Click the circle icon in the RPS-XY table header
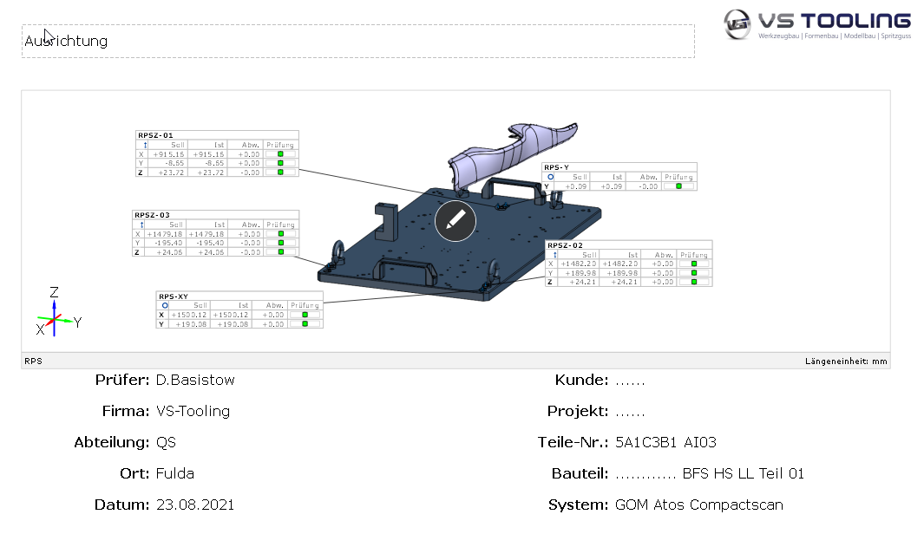This screenshot has height=560, width=924. point(164,305)
